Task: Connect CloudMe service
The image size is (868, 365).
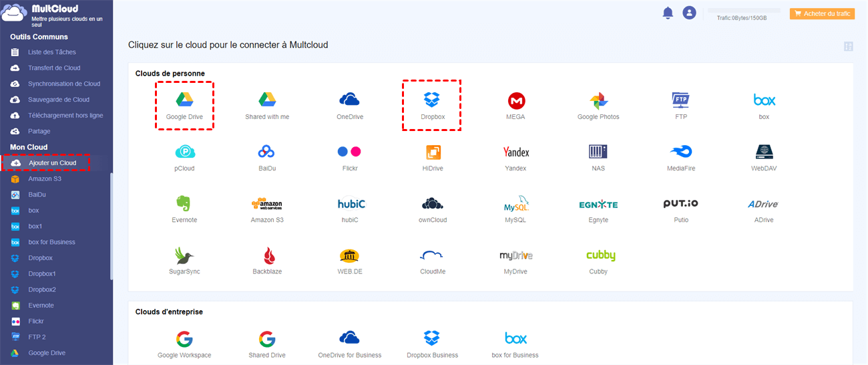Action: tap(433, 255)
